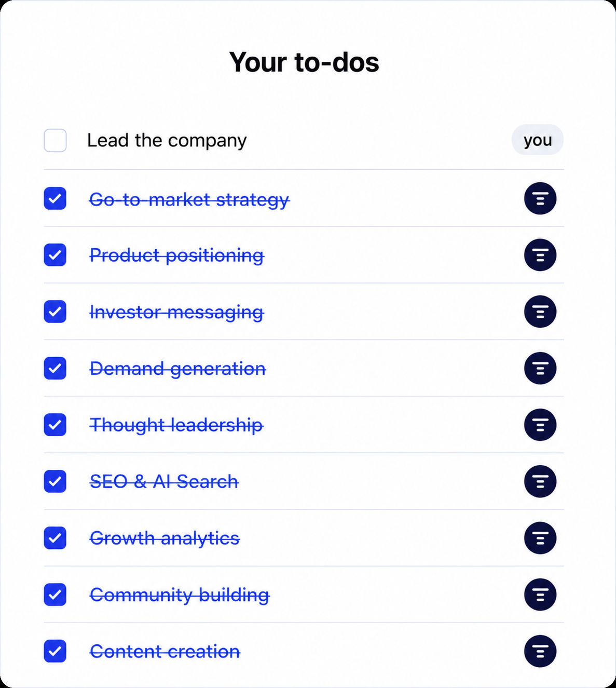Viewport: 616px width, 688px height.
Task: Click the assignee icon beside Investor messaging
Action: pyautogui.click(x=540, y=312)
